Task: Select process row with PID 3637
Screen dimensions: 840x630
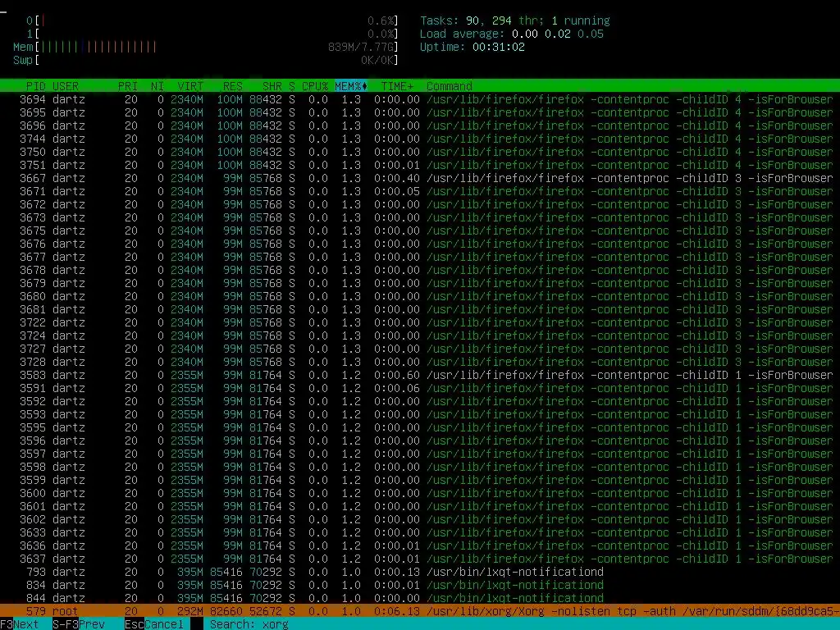Action: [x=420, y=559]
